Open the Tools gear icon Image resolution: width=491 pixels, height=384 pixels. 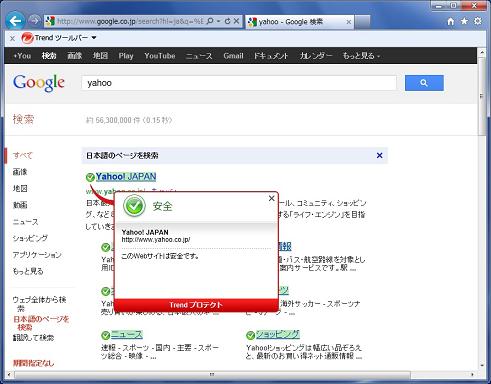(478, 21)
